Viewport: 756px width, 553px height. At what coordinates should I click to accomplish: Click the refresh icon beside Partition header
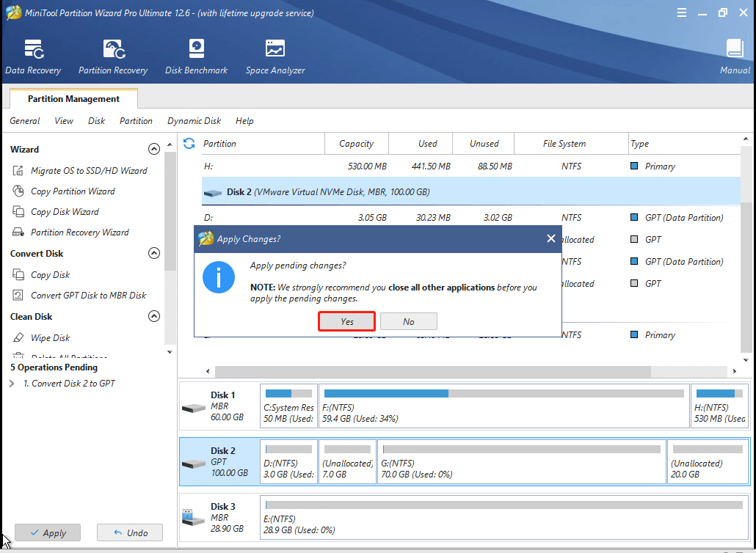189,143
